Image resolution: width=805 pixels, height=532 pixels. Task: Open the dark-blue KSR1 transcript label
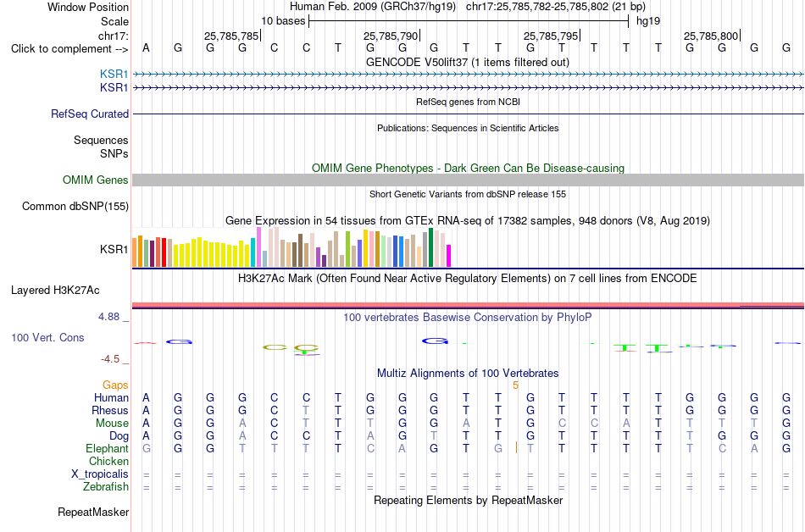[114, 88]
